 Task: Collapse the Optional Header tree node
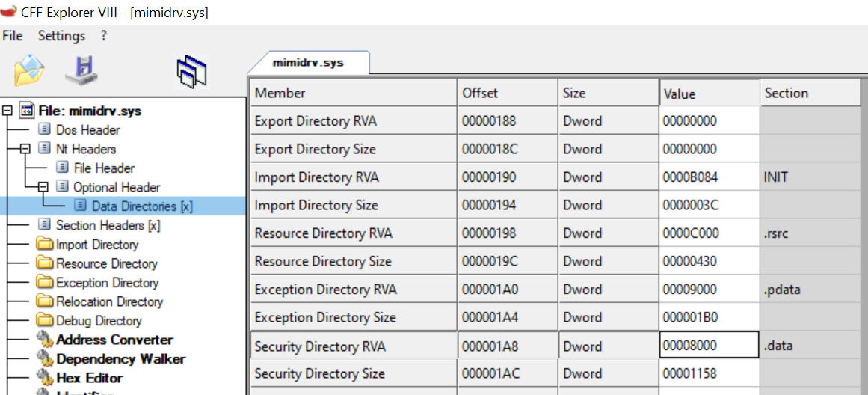44,187
